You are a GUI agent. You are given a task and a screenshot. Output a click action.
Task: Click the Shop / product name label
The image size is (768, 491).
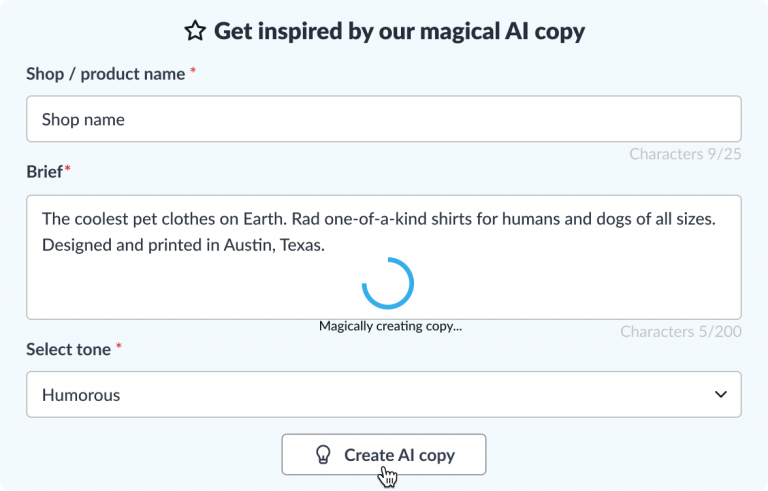point(106,74)
